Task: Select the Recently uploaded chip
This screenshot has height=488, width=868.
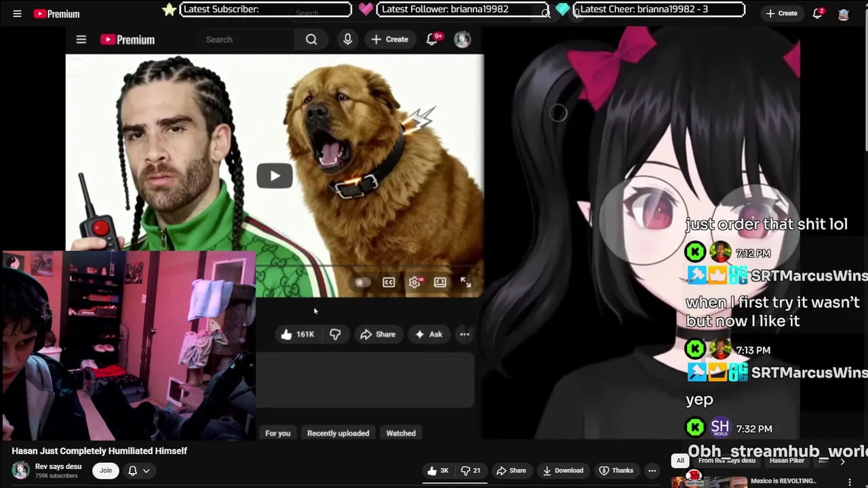Action: (x=338, y=433)
